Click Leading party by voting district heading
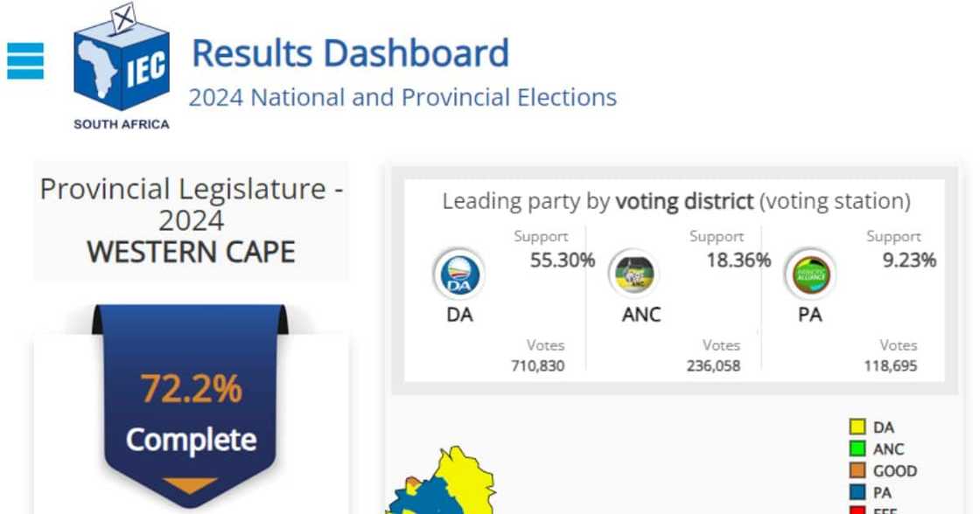 (x=675, y=201)
